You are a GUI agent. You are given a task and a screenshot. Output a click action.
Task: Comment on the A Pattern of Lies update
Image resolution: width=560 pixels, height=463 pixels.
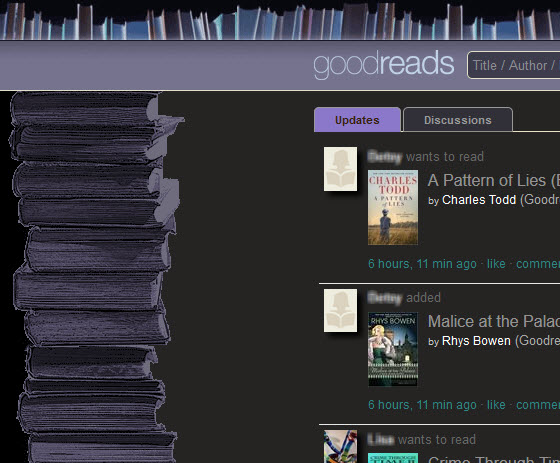538,264
